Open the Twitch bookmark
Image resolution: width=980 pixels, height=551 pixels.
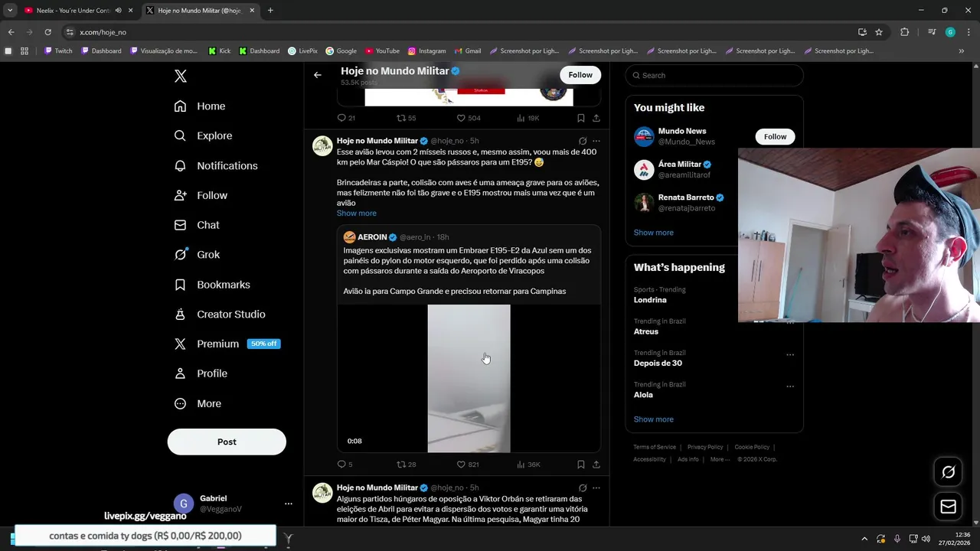coord(58,51)
